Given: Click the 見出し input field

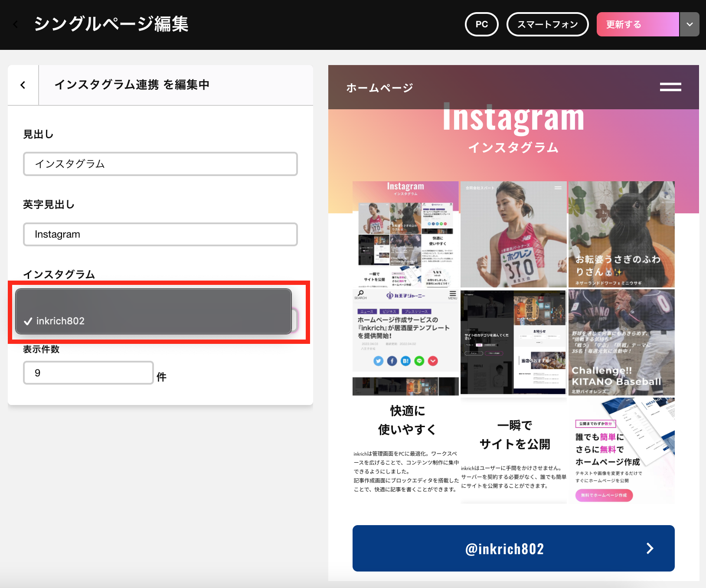Looking at the screenshot, I should 160,164.
